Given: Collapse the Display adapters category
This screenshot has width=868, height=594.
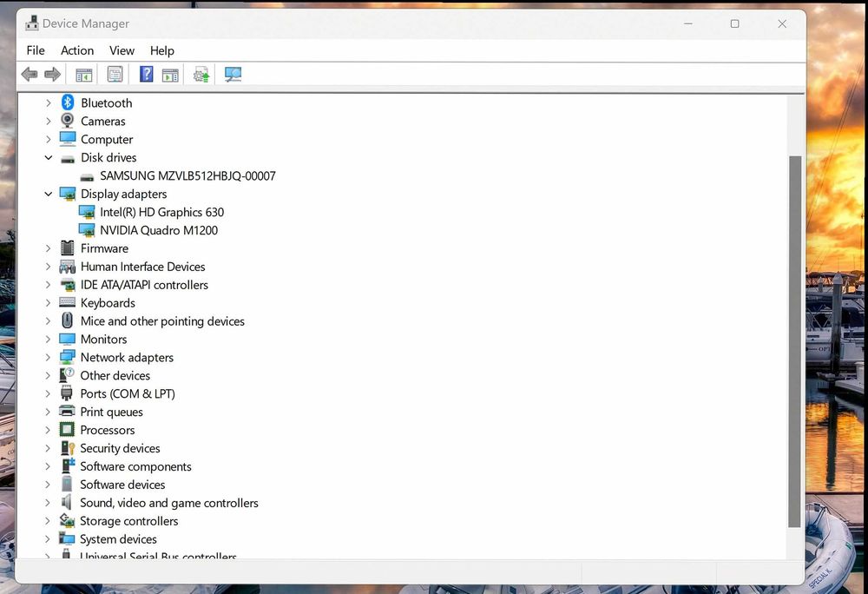Looking at the screenshot, I should coord(48,194).
